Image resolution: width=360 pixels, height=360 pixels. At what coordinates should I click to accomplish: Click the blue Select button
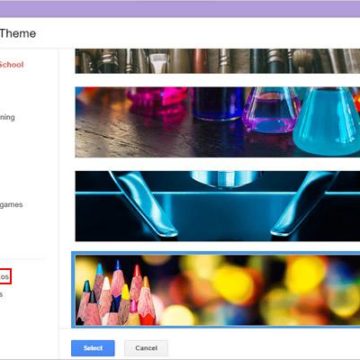93,348
